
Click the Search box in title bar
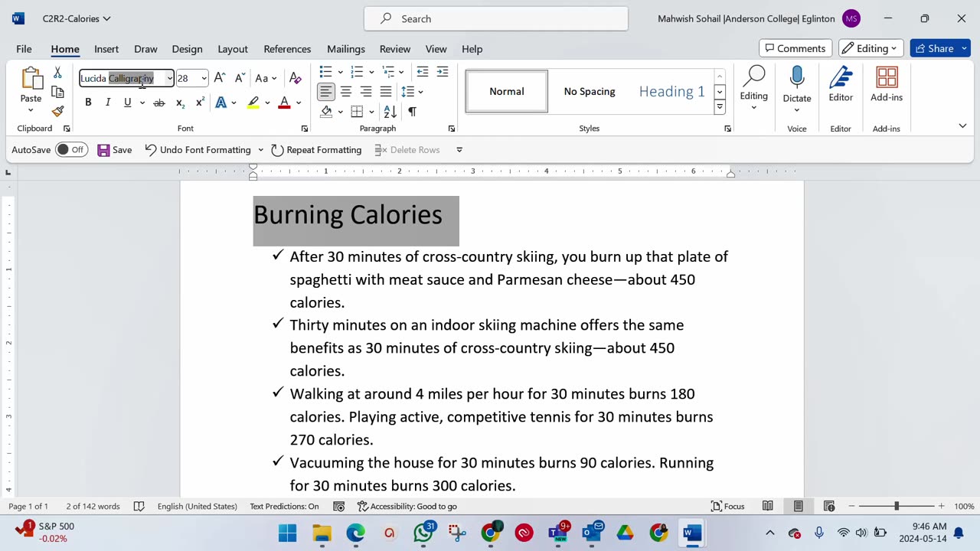click(496, 18)
